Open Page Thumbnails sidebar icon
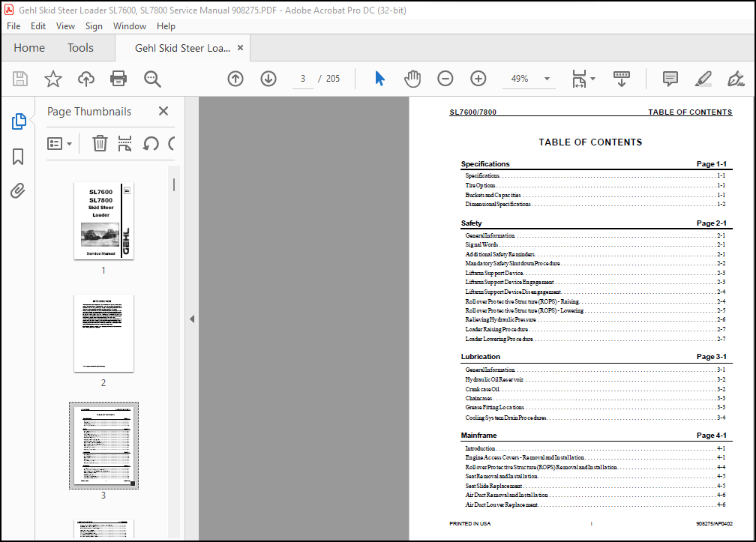This screenshot has height=542, width=756. 18,121
